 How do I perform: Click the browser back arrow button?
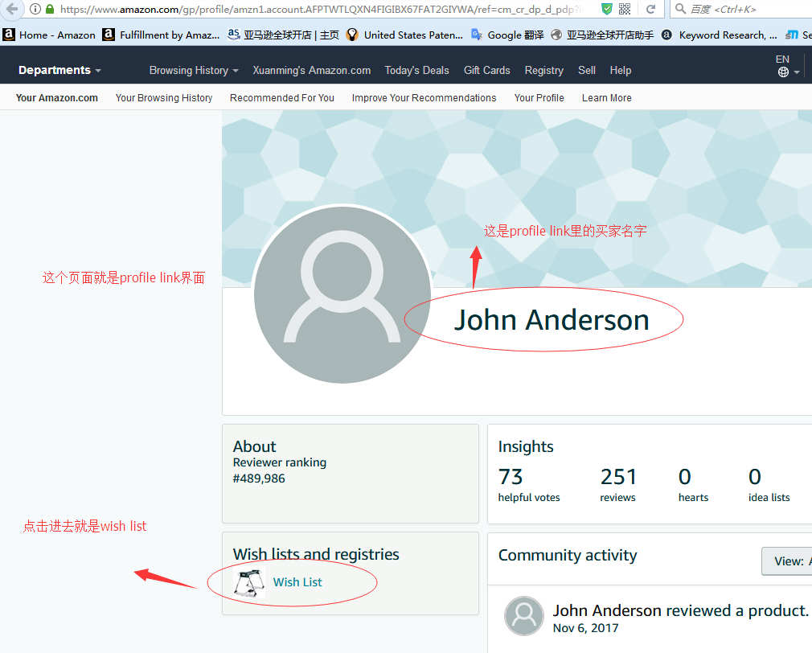pyautogui.click(x=11, y=10)
